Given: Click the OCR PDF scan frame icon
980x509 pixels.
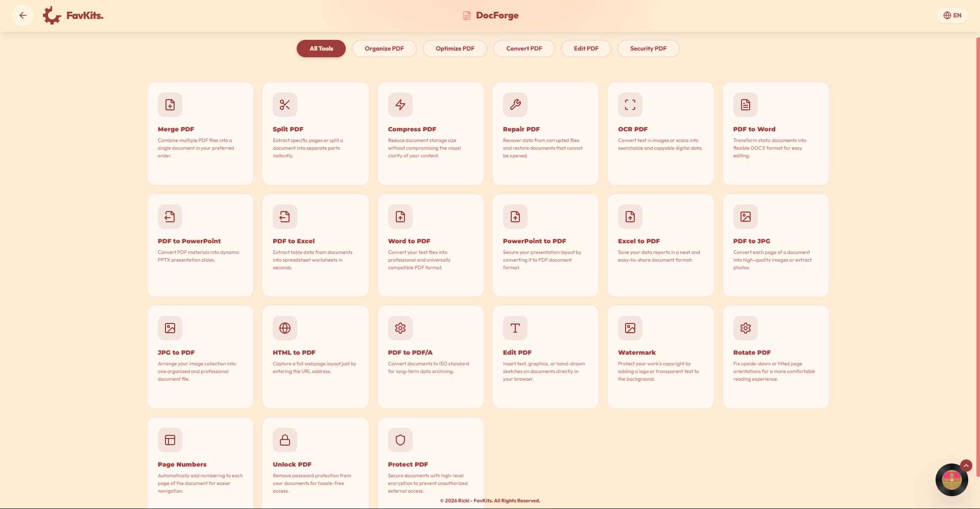Looking at the screenshot, I should click(x=630, y=105).
